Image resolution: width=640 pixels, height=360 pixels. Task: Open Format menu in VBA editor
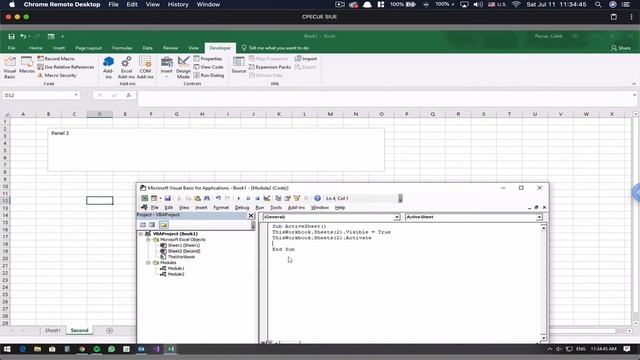[x=221, y=207]
